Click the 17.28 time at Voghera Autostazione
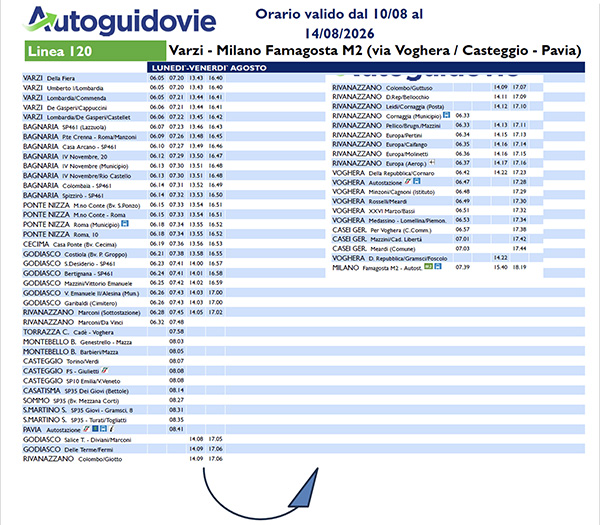The image size is (600, 525). pyautogui.click(x=519, y=182)
